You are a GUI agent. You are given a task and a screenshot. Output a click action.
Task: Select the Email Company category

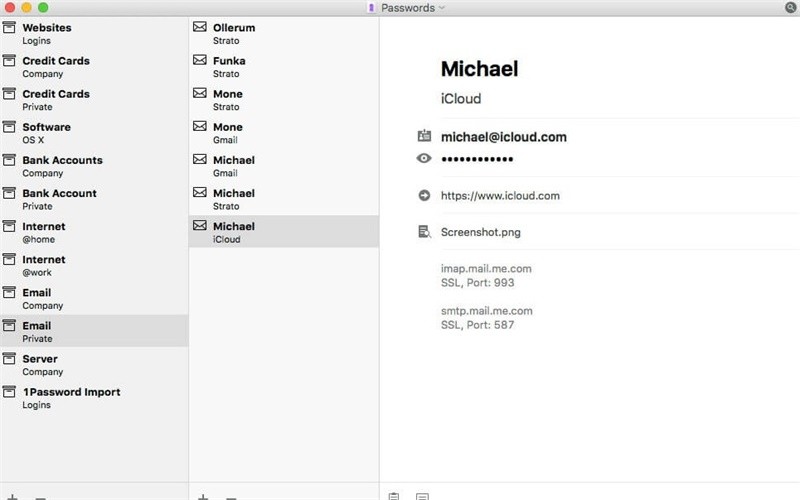point(94,299)
